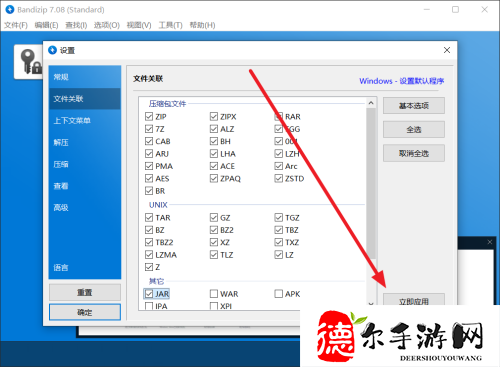Uncheck the CAB format checkbox
500x367 pixels.
coord(149,141)
